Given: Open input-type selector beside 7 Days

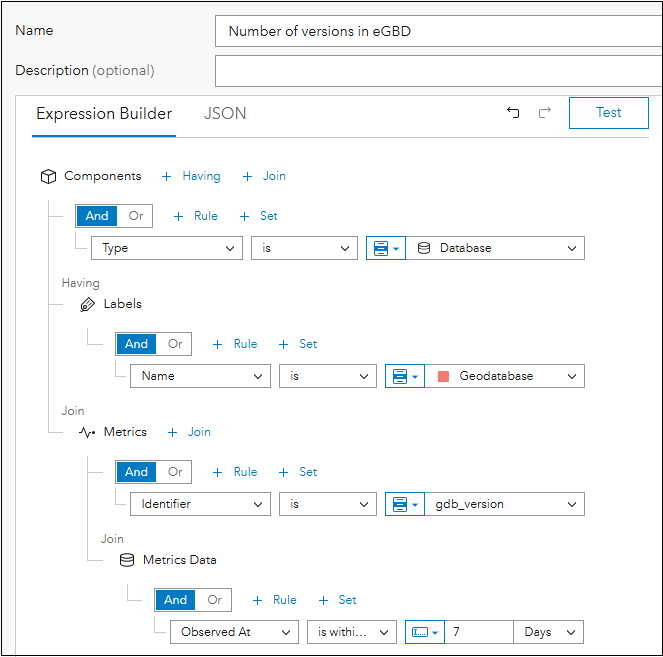Looking at the screenshot, I should click(425, 632).
